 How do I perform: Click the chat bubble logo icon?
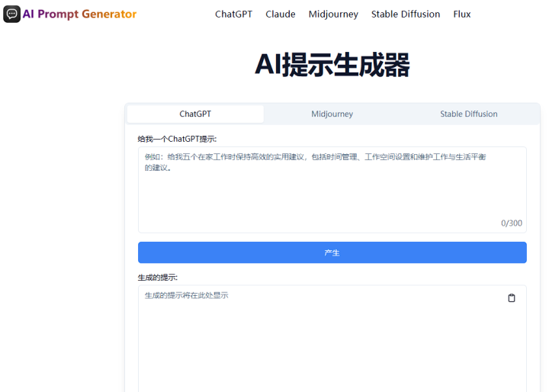tap(11, 14)
